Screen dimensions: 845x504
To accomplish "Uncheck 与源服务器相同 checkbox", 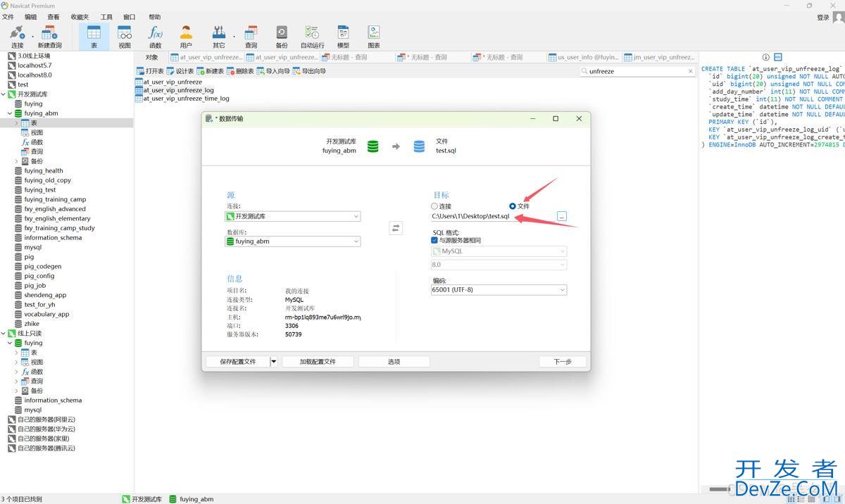I will 434,240.
